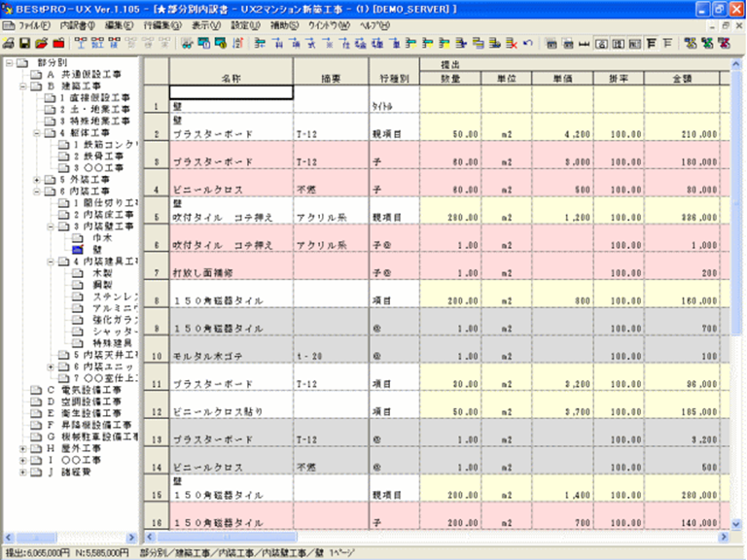Click the table's vertical scrollbar down arrow
The height and width of the screenshot is (560, 747).
pyautogui.click(x=736, y=524)
